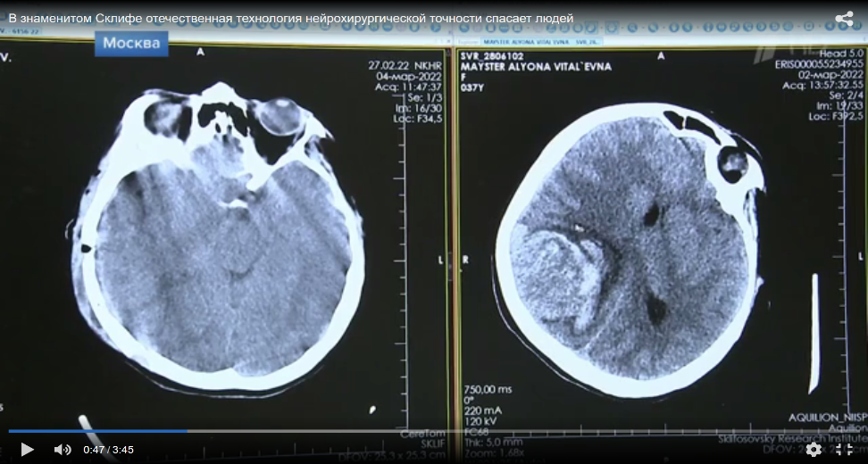Click the video progress bar
This screenshot has width=868, height=464.
coord(434,431)
